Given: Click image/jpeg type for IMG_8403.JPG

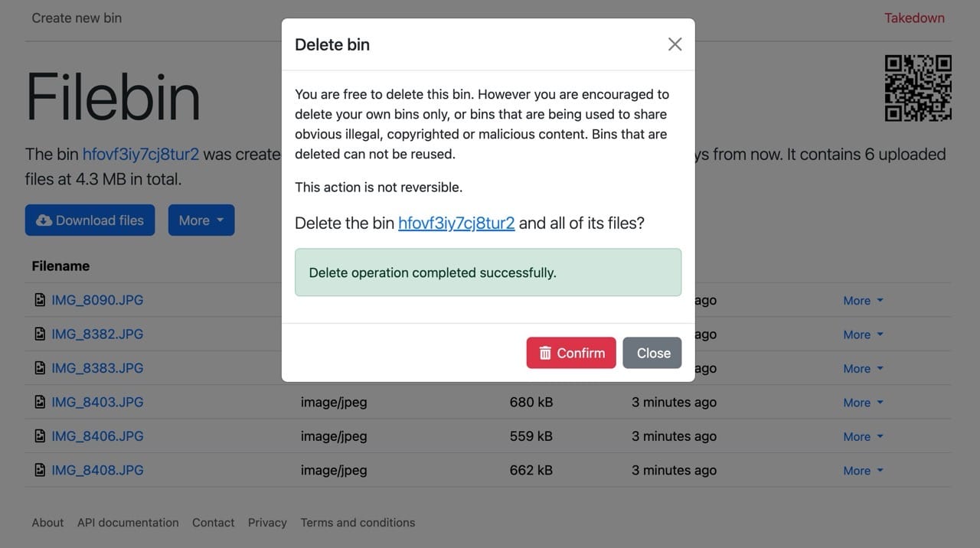Looking at the screenshot, I should pyautogui.click(x=334, y=402).
